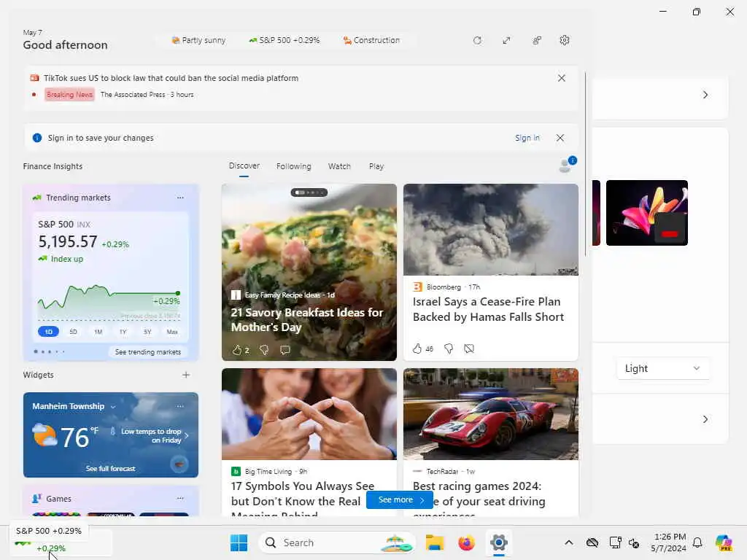This screenshot has width=747, height=560.
Task: Open the personalize feed icon beside the settings gear
Action: (537, 41)
